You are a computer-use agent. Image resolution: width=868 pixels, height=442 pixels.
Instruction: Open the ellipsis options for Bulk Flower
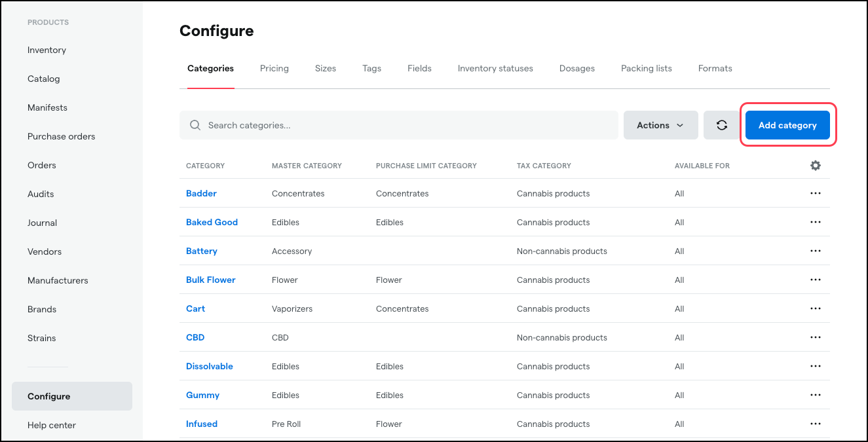coord(815,279)
